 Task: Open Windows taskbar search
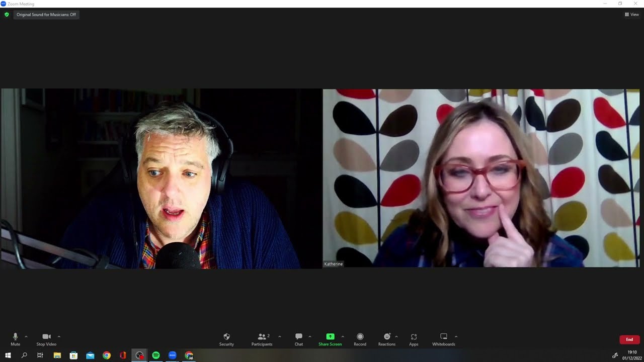coord(24,355)
